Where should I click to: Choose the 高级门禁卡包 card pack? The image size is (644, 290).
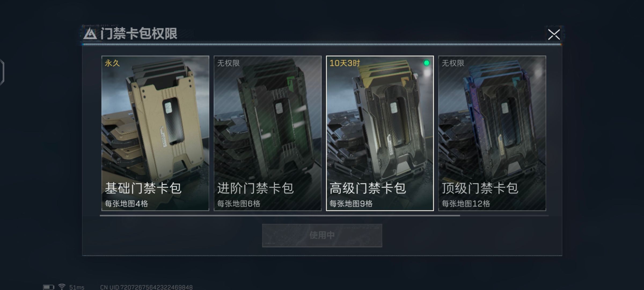pyautogui.click(x=380, y=133)
